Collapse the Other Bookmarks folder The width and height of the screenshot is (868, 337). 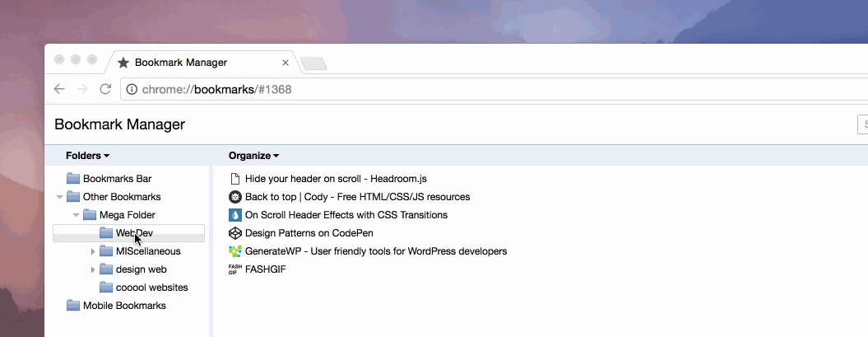[59, 197]
